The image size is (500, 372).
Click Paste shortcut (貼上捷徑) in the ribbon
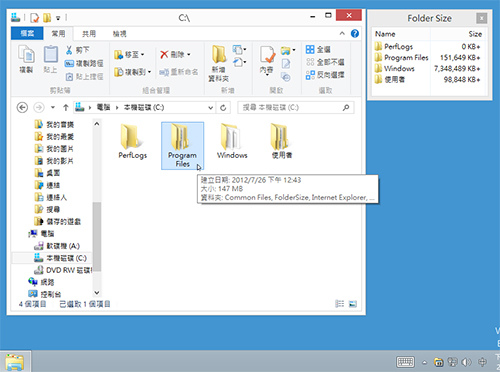[84, 77]
